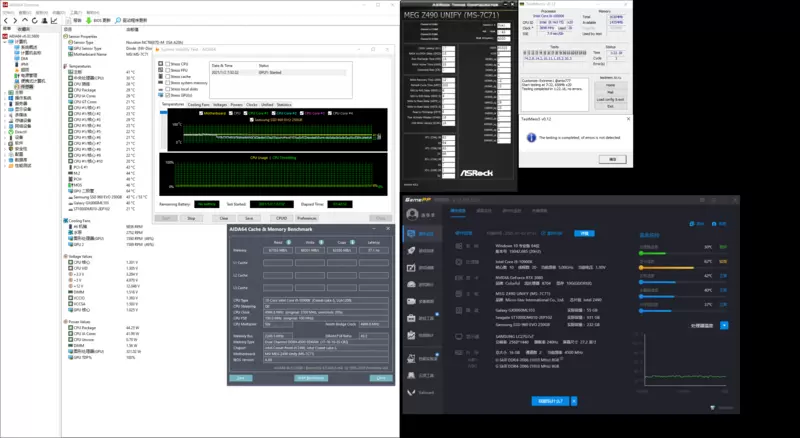Image resolution: width=800 pixels, height=438 pixels.
Task: Click the blue 我能玩什么 button in GamePP
Action: pyautogui.click(x=551, y=401)
